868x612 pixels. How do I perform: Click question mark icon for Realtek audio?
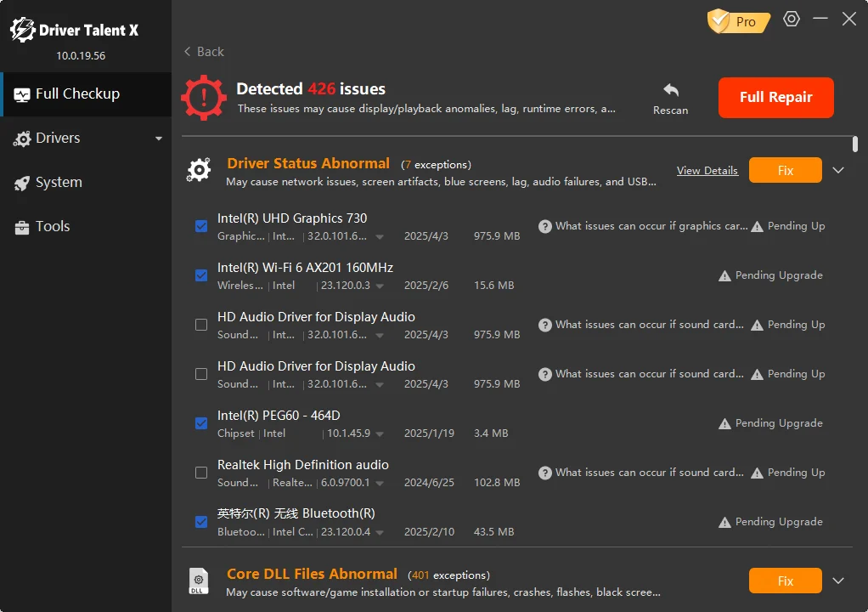(x=544, y=473)
